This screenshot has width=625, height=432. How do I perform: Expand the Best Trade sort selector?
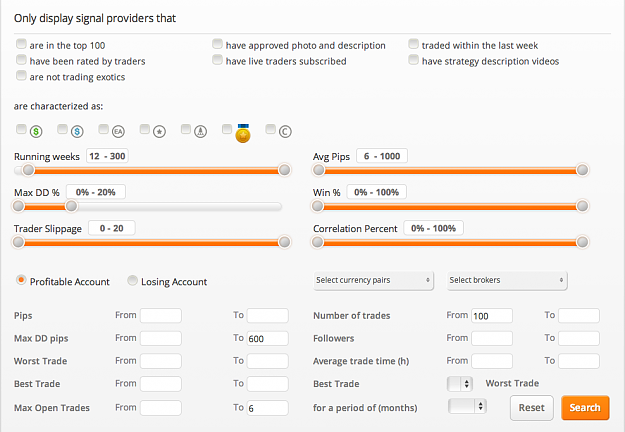pos(460,384)
